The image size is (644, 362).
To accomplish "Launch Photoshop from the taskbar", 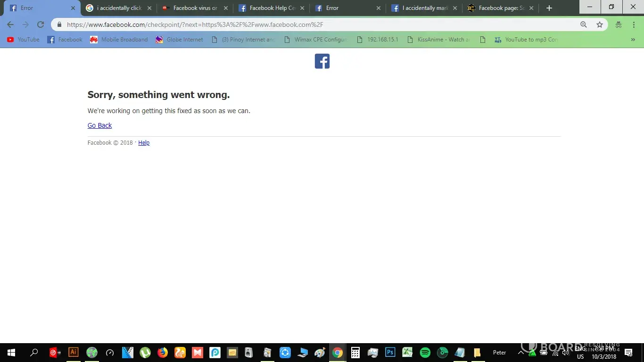I will tap(390, 352).
